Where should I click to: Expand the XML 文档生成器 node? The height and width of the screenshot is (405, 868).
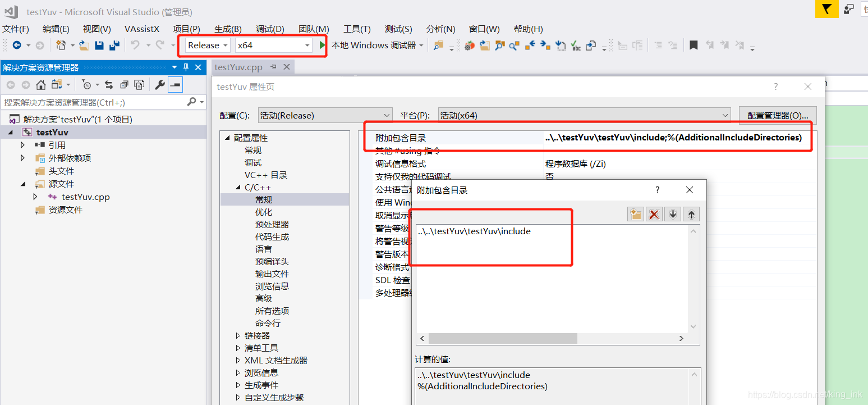[238, 361]
